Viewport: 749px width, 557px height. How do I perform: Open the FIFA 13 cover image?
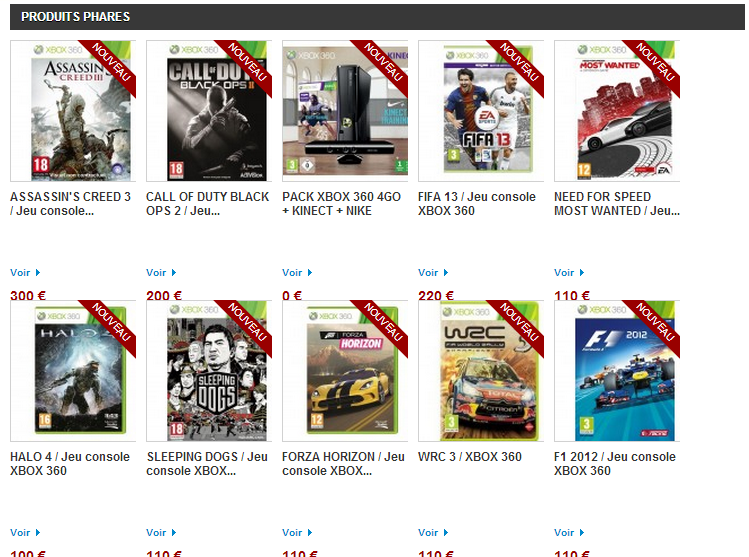(x=481, y=111)
